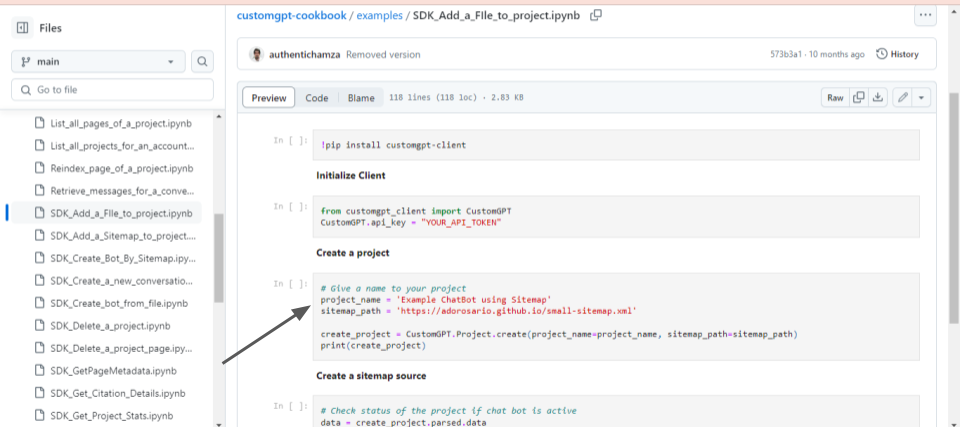Viewport: 960px width, 427px height.
Task: Click file tree scrollbar thumb
Action: pos(219,257)
